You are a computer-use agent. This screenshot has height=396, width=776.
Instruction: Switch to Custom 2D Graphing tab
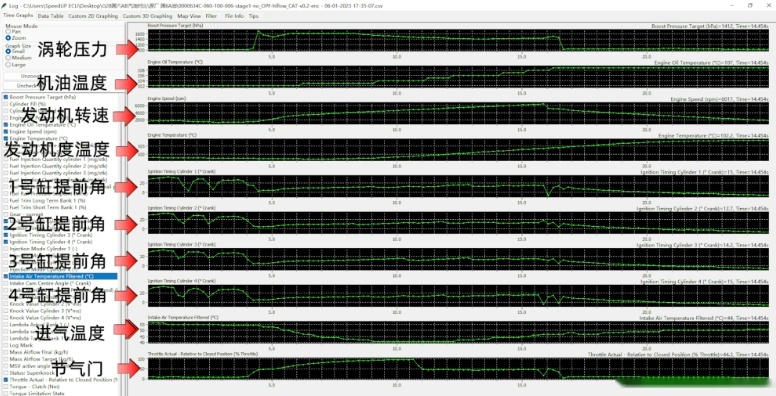pyautogui.click(x=94, y=16)
